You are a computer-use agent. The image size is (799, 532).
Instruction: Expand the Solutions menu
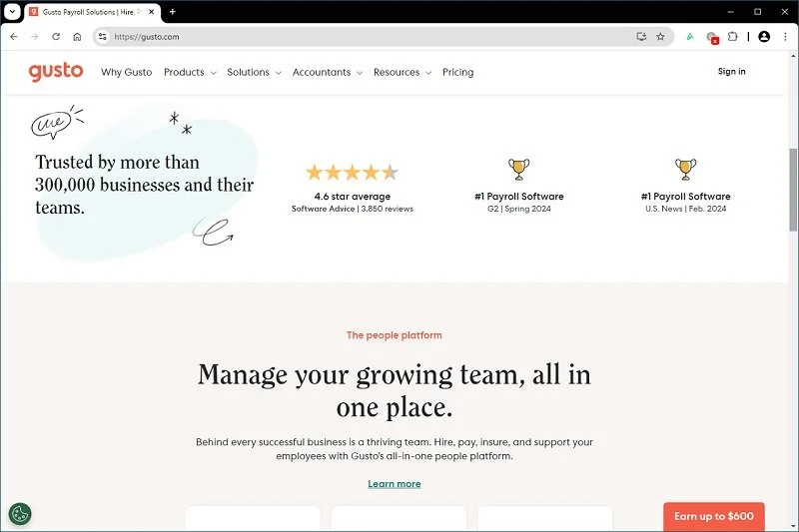(x=254, y=72)
